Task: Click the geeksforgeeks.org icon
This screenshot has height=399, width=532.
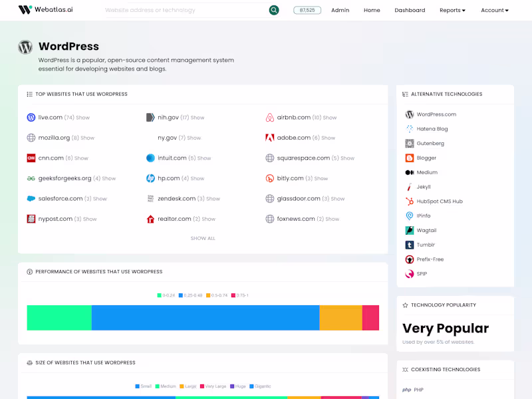Action: pos(31,178)
